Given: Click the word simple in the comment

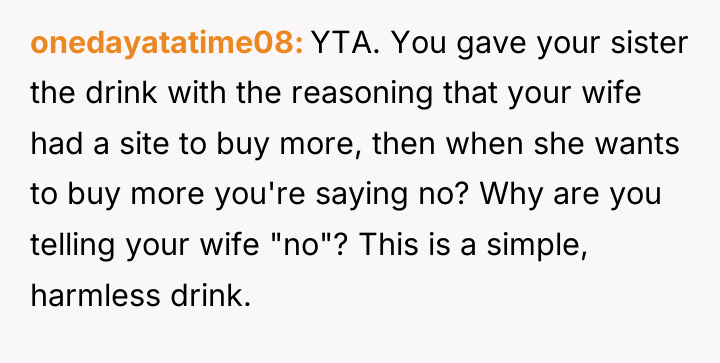Looking at the screenshot, I should [x=537, y=247].
